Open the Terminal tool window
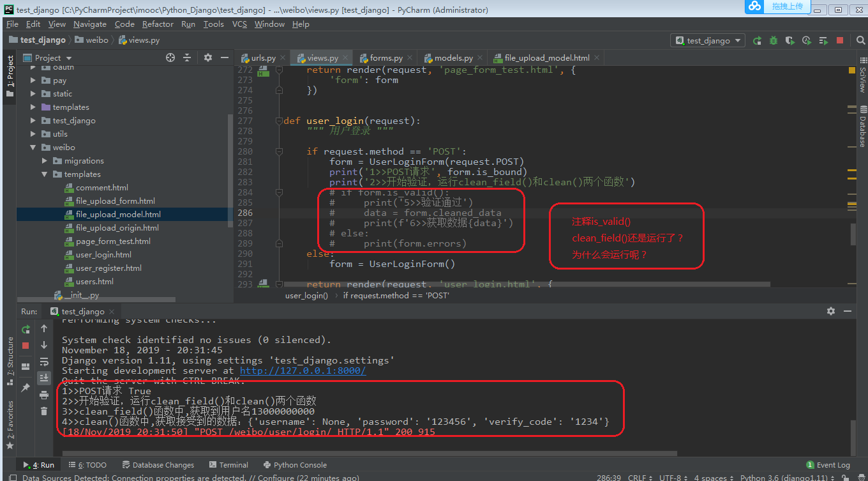Image resolution: width=868 pixels, height=481 pixels. [228, 465]
